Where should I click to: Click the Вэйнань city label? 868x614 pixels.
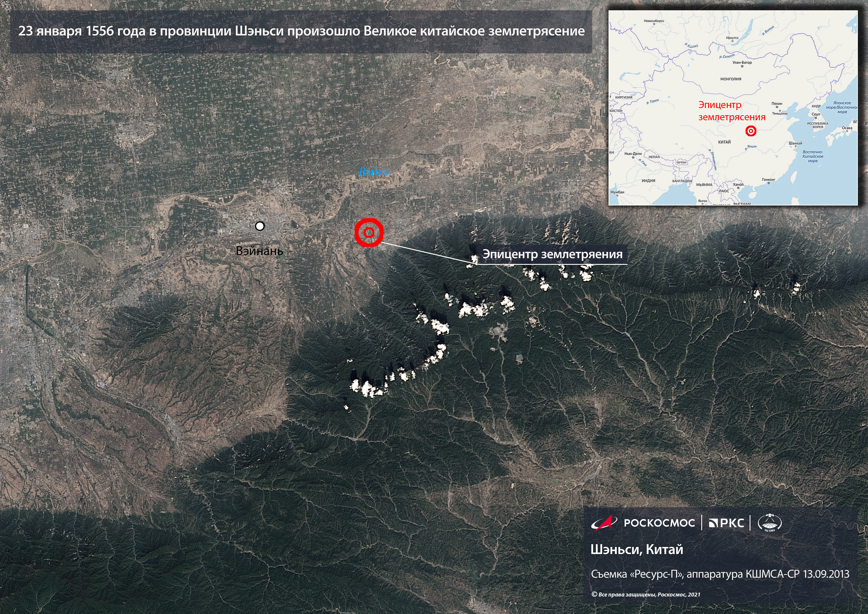(x=259, y=251)
